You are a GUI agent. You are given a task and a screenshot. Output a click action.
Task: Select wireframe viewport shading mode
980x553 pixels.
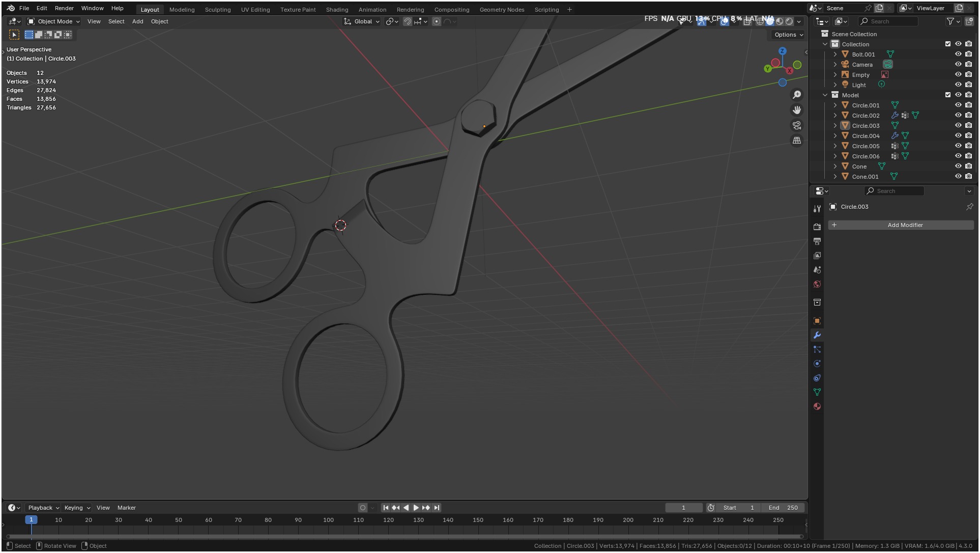tap(760, 21)
